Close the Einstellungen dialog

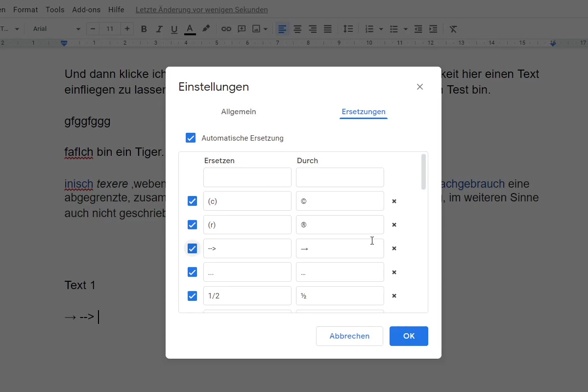point(419,87)
